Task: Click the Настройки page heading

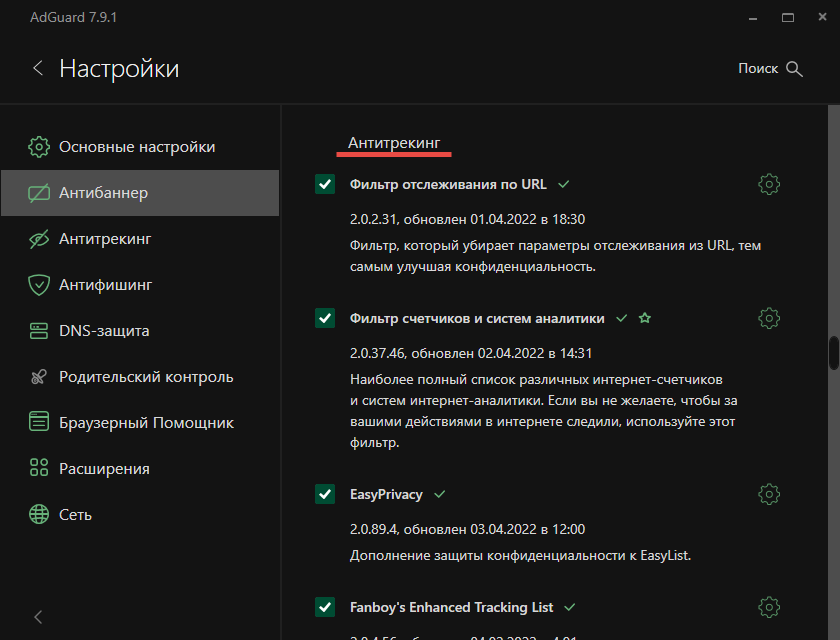Action: click(x=119, y=69)
